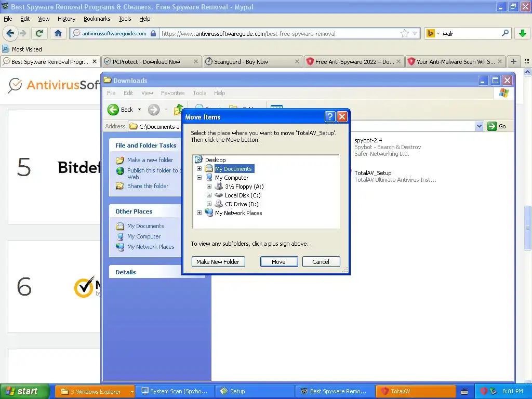Collapse My Computer tree node
532x399 pixels.
tap(199, 178)
